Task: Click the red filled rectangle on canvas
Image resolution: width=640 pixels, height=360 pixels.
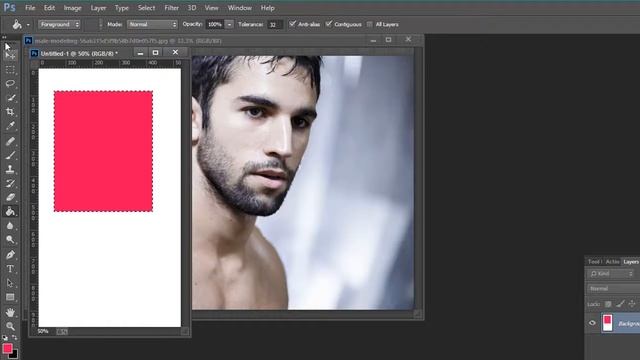Action: (x=103, y=151)
